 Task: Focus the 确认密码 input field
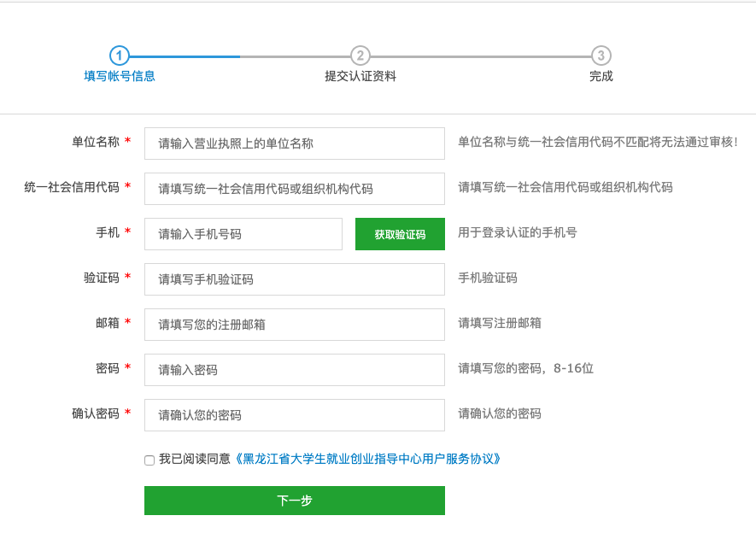click(x=294, y=415)
